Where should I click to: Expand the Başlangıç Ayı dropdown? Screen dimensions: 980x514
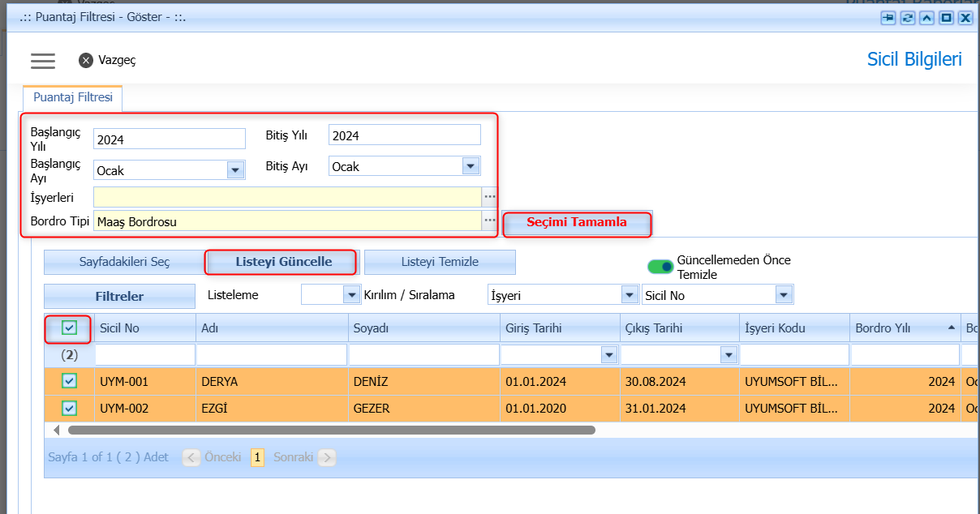pos(236,170)
